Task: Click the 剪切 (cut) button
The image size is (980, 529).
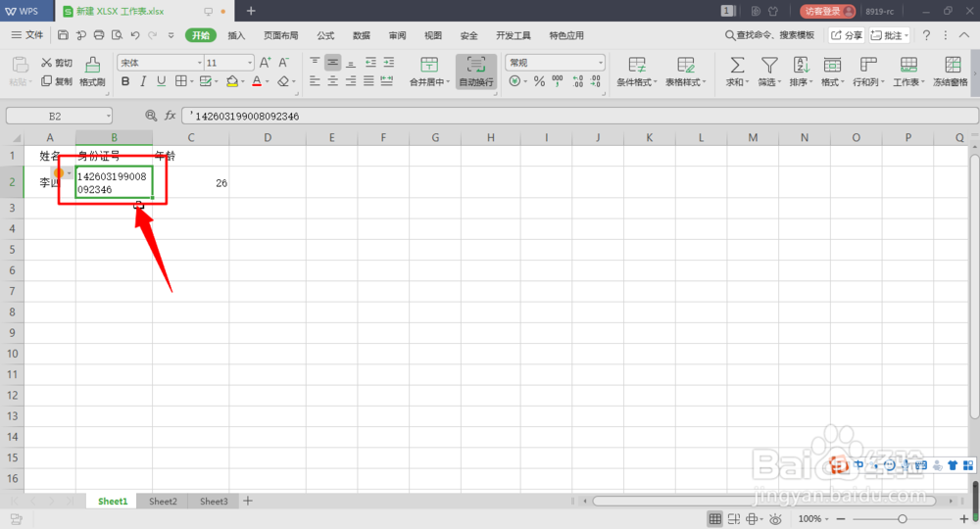Action: point(57,63)
